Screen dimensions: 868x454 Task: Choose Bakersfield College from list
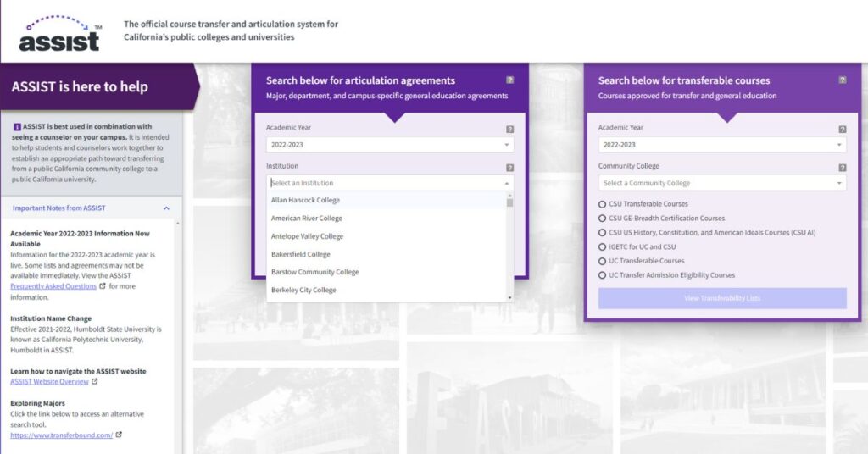click(387, 254)
